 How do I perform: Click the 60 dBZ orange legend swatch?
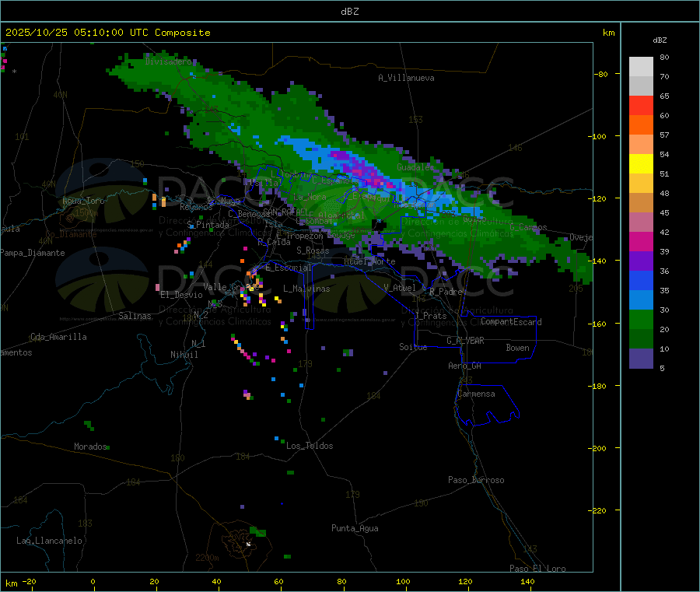coord(641,125)
